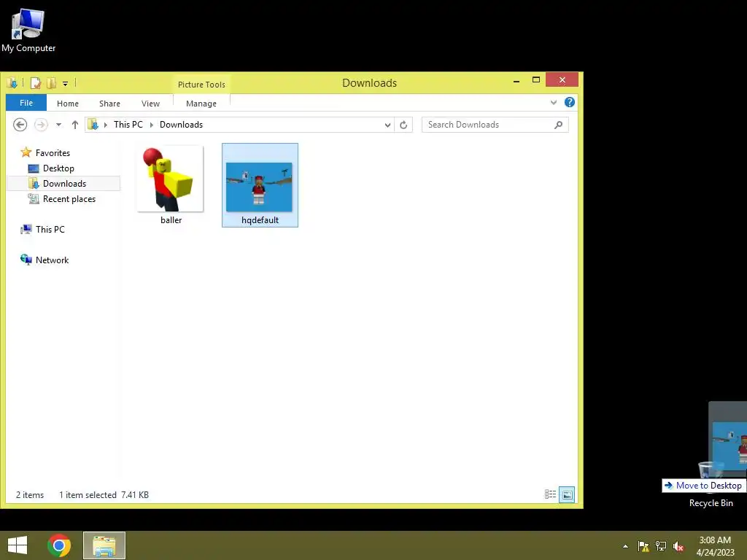Open the Customize Quick Access Toolbar dropdown
This screenshot has width=747, height=560.
click(x=65, y=84)
